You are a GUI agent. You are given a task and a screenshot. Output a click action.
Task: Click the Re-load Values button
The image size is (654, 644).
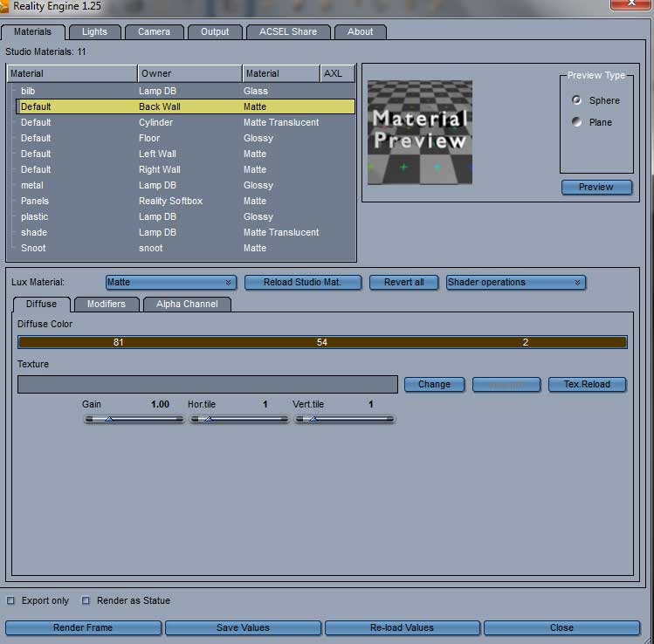tap(402, 627)
